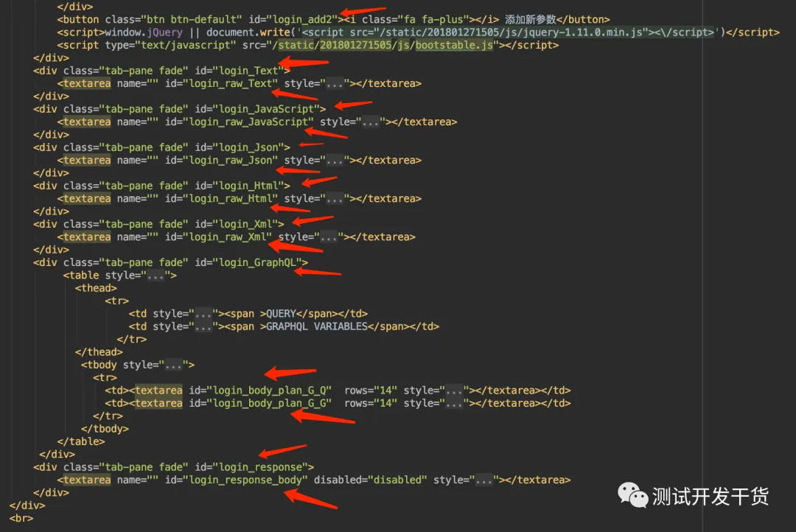Place cursor in the login_Json div id

249,147
